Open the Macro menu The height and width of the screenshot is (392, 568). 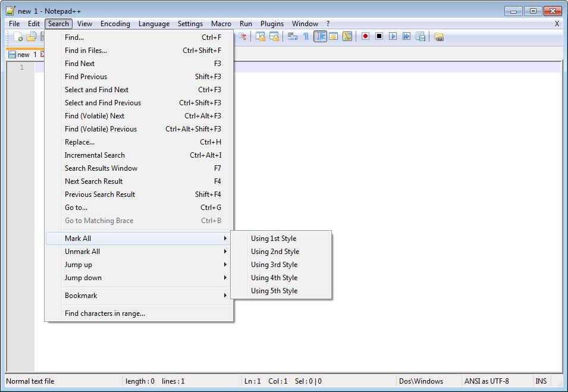tap(221, 24)
